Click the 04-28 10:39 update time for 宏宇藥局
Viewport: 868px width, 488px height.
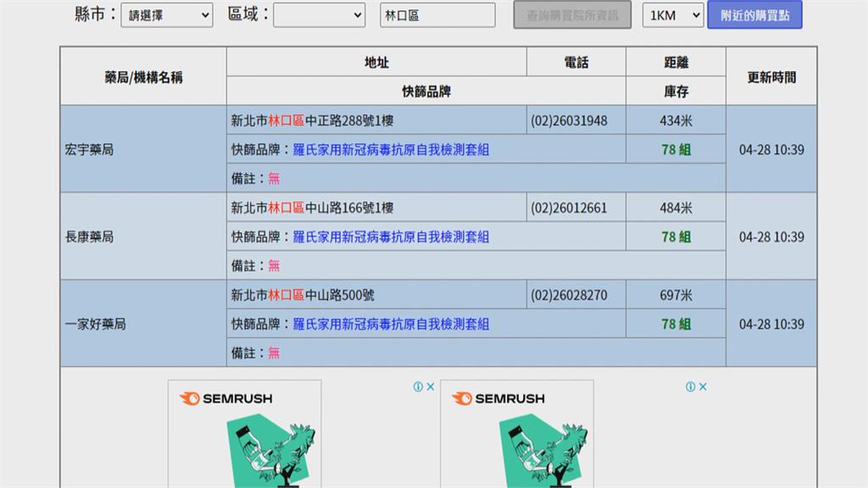[x=771, y=149]
